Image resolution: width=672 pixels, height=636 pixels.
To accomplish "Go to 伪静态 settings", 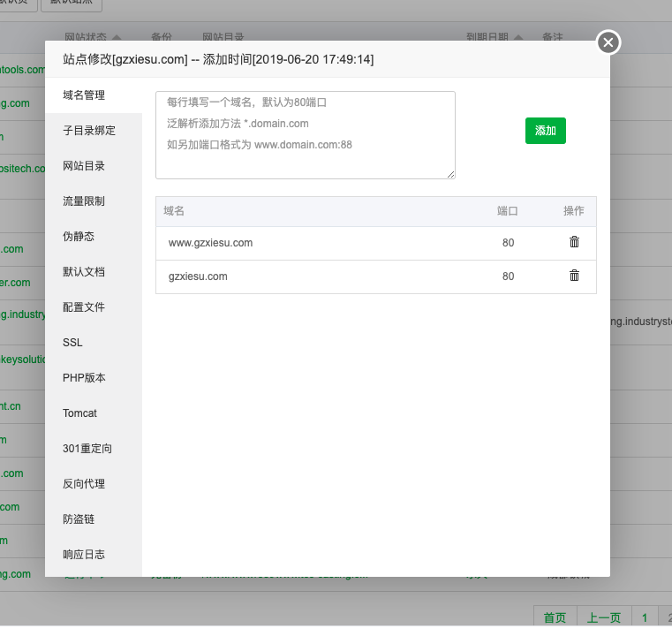I will 79,237.
